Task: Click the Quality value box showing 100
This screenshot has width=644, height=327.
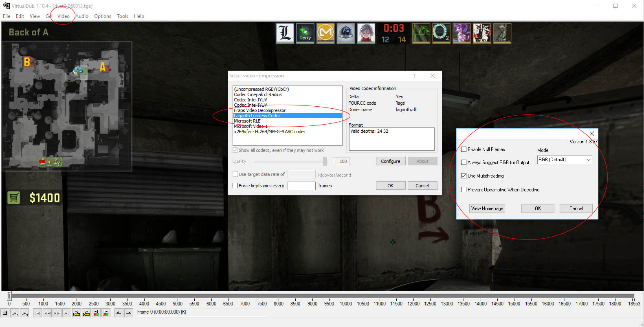Action: pos(341,161)
